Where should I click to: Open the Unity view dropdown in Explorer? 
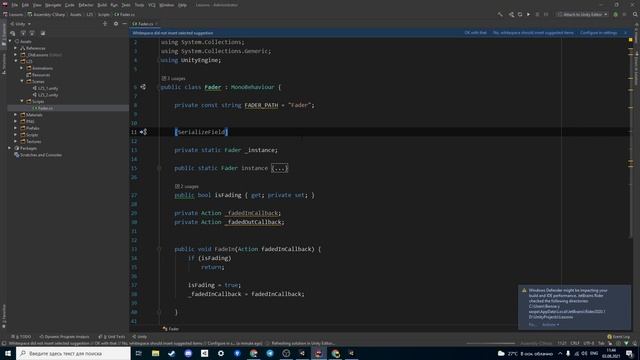tap(20, 24)
